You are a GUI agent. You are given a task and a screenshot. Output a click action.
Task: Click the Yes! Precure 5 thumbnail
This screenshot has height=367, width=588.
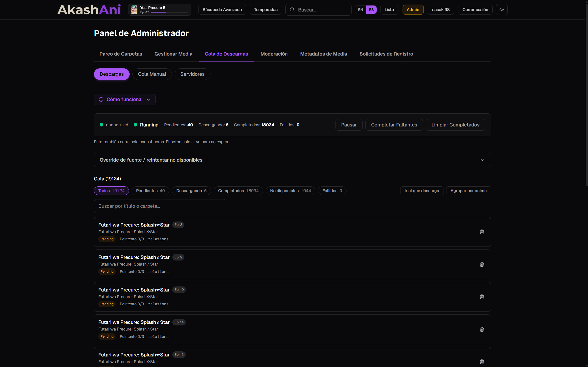click(134, 10)
